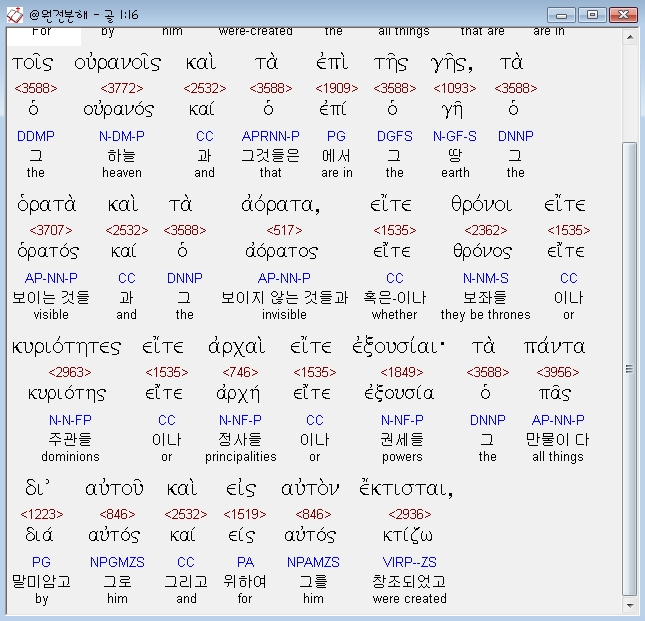Click parsing code N-DM-P

(x=122, y=136)
